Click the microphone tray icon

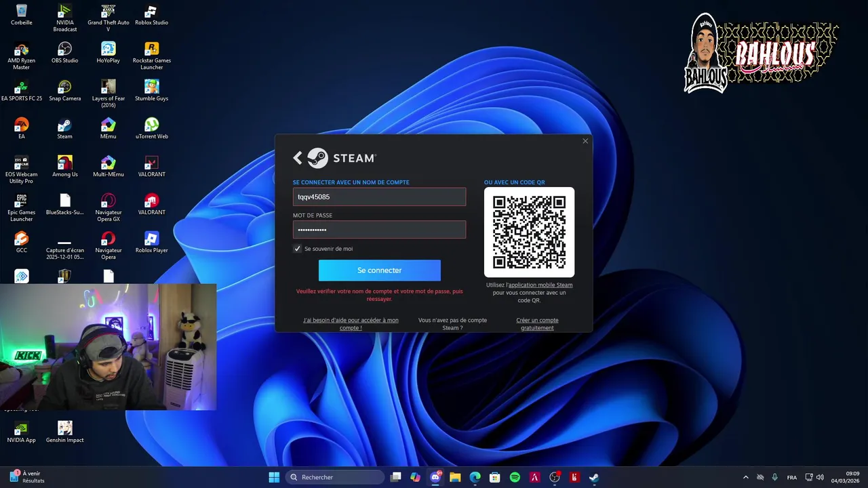[774, 477]
